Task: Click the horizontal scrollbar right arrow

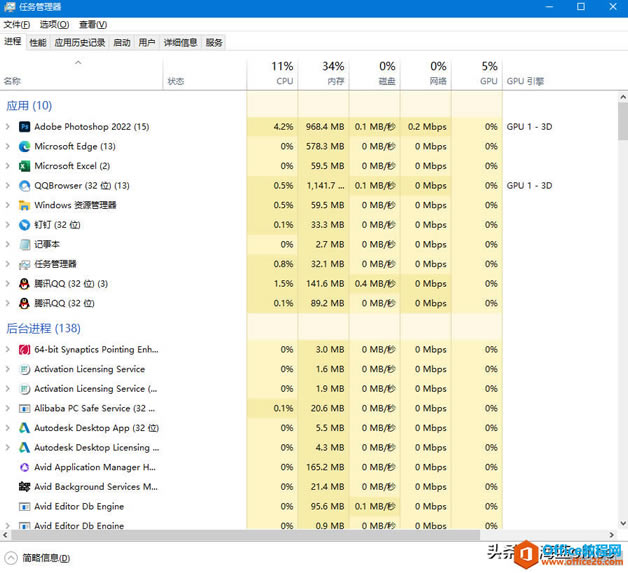Action: tap(612, 535)
